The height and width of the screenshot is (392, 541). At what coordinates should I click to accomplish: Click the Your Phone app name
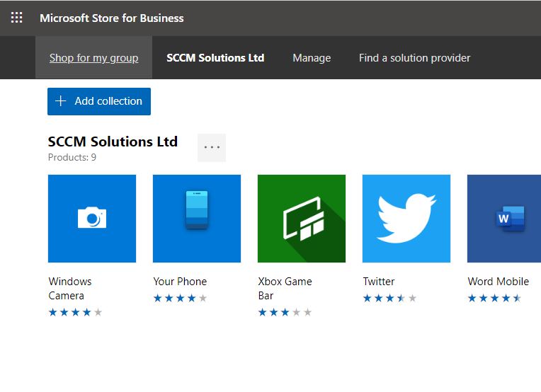coord(180,281)
